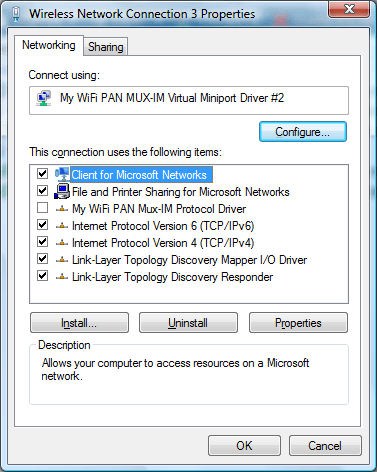Click the Topology Discovery Responder icon
Screen dimensions: 377x472
(62, 277)
